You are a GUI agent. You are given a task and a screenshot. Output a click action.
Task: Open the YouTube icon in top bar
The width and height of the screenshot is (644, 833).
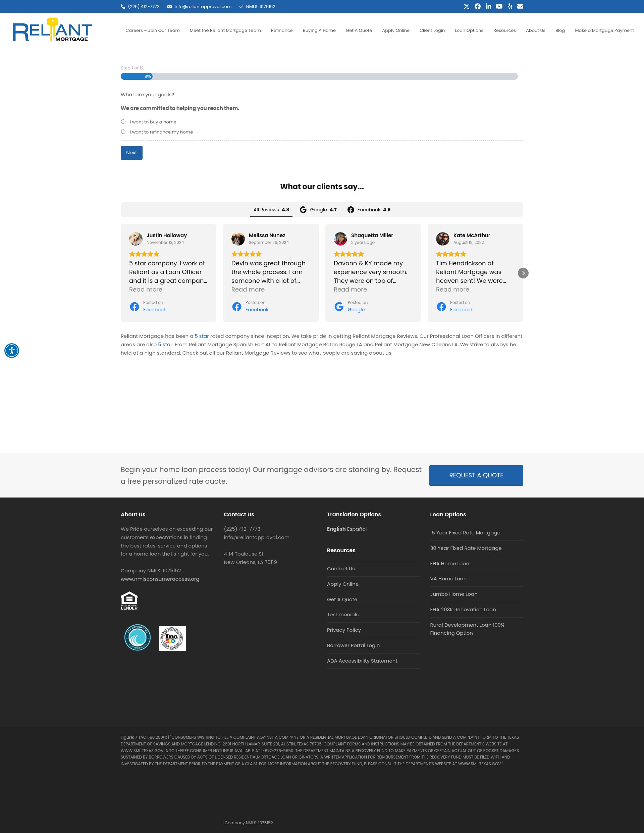[499, 6]
